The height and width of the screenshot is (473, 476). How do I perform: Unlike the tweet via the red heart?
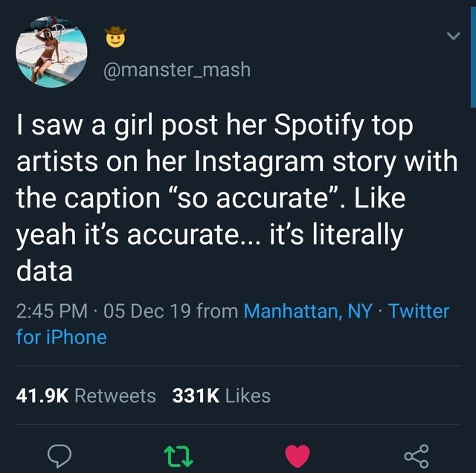coord(297,453)
